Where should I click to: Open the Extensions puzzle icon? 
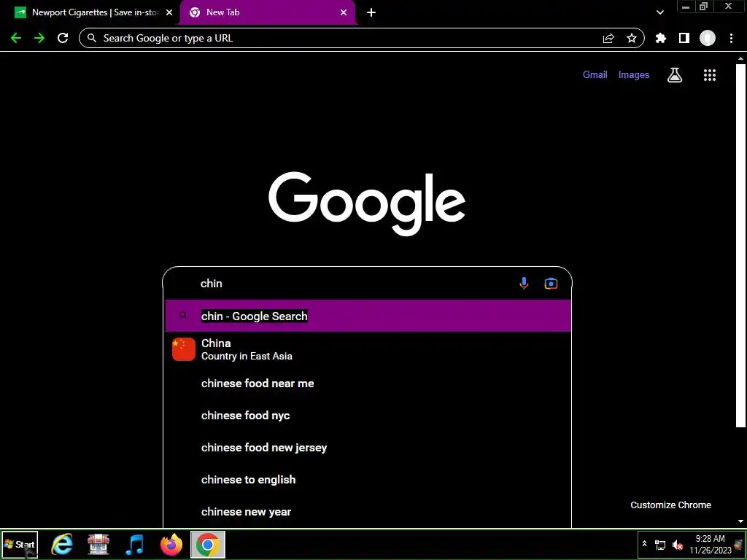[661, 38]
